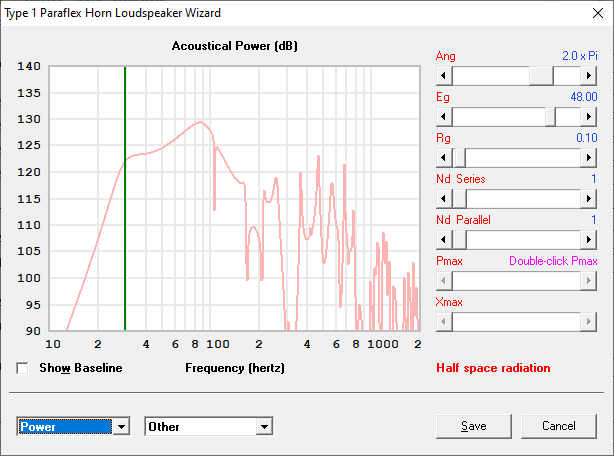Viewport: 614px width, 456px height.
Task: Save the wizard settings
Action: tap(474, 426)
